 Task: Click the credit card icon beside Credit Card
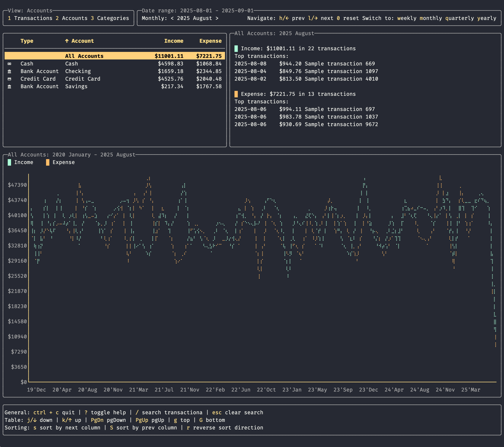(9, 79)
